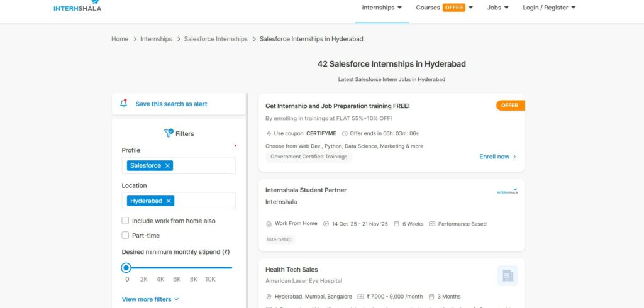
Task: Click American Laser Eye Hospital building icon
Action: pos(507,275)
